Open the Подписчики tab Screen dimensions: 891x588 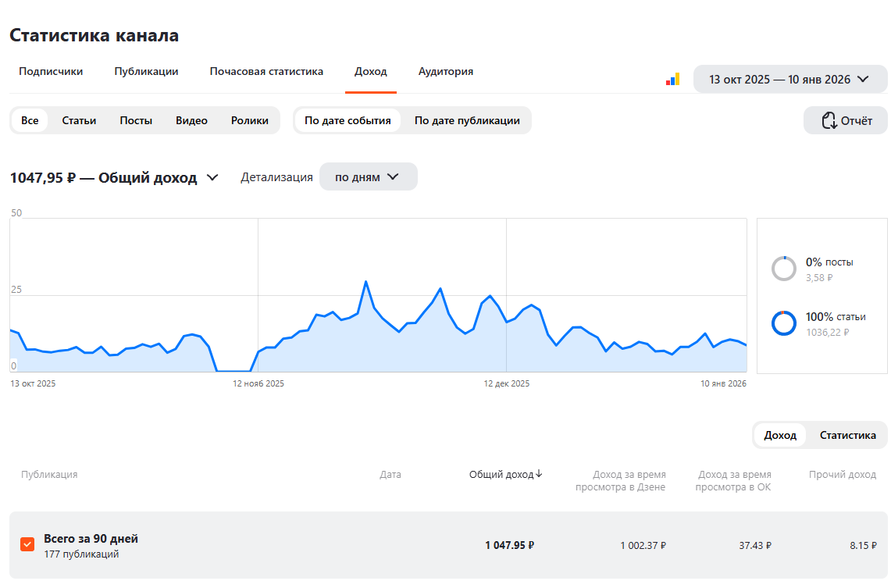pyautogui.click(x=51, y=72)
